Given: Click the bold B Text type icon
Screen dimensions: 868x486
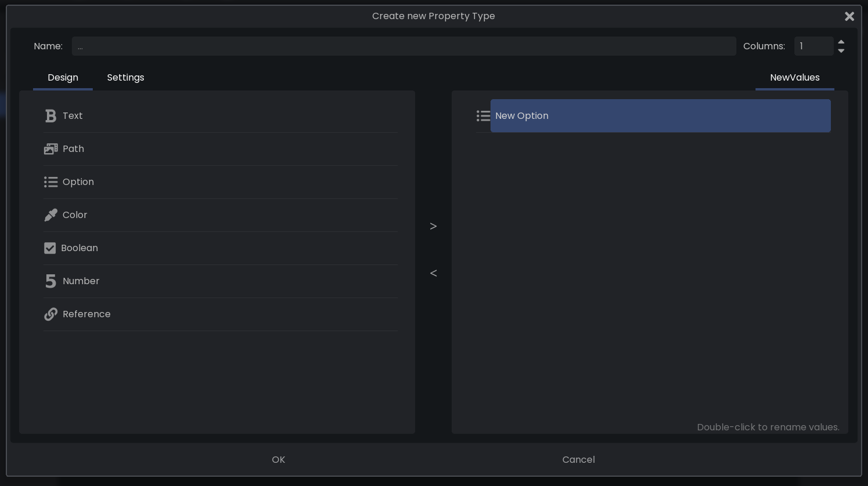Looking at the screenshot, I should coord(51,116).
